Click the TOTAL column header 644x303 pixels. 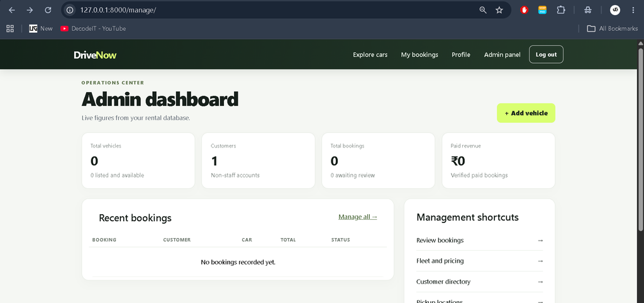[x=288, y=239]
